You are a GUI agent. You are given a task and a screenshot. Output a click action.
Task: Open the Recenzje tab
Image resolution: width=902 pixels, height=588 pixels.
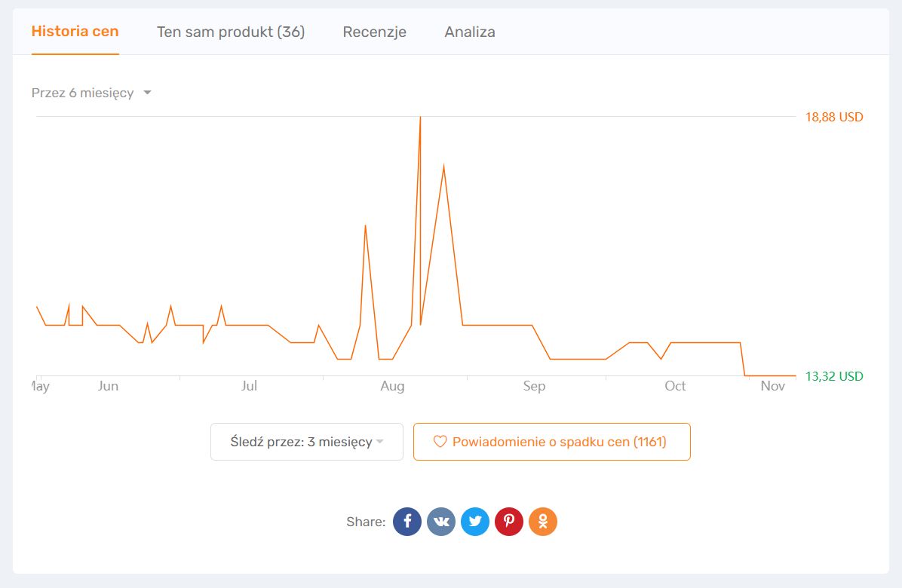click(x=375, y=32)
